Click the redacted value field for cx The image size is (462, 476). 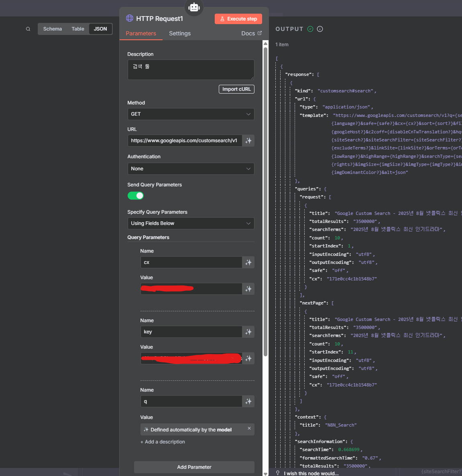pyautogui.click(x=191, y=289)
